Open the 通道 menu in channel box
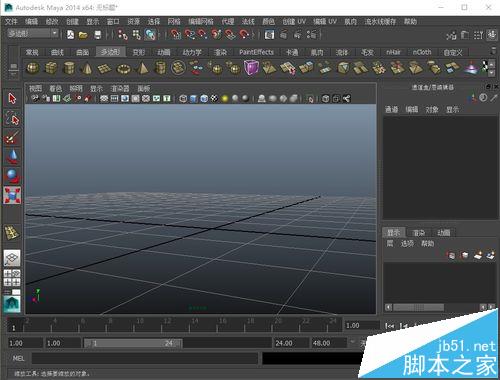 coord(391,109)
